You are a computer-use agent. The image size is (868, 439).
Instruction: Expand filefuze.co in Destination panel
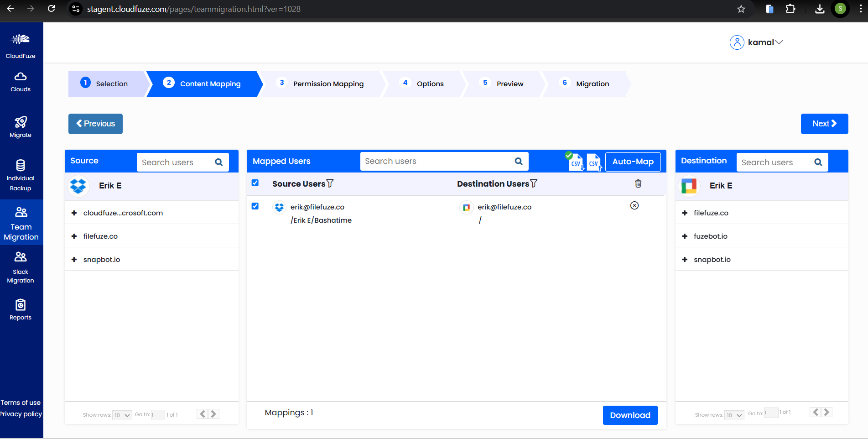685,213
